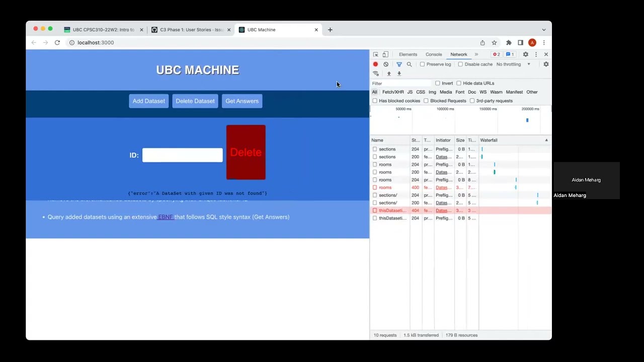
Task: Switch to UBC CPSC310-22W2 browser tab
Action: coord(104,30)
